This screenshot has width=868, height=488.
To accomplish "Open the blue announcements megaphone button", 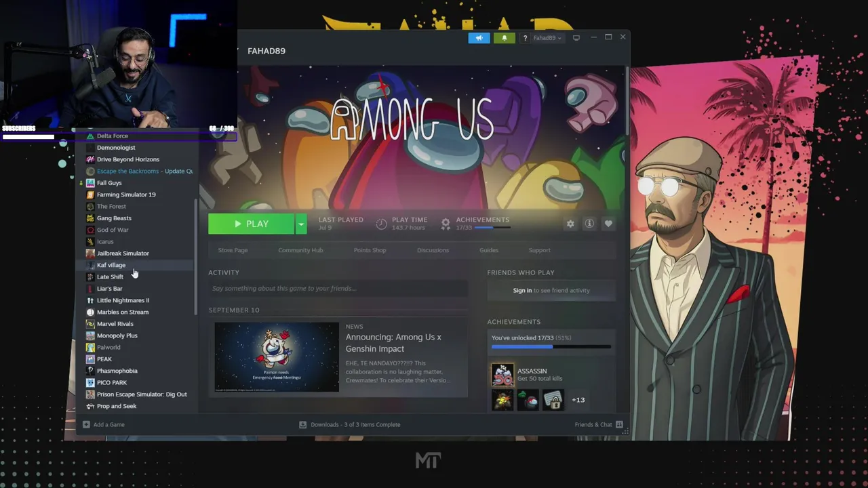I will pos(479,38).
